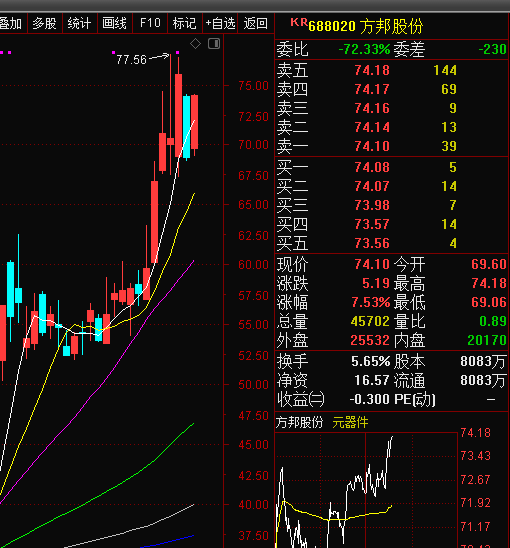Click 量比 value 0.89
This screenshot has width=510, height=548.
(x=493, y=321)
